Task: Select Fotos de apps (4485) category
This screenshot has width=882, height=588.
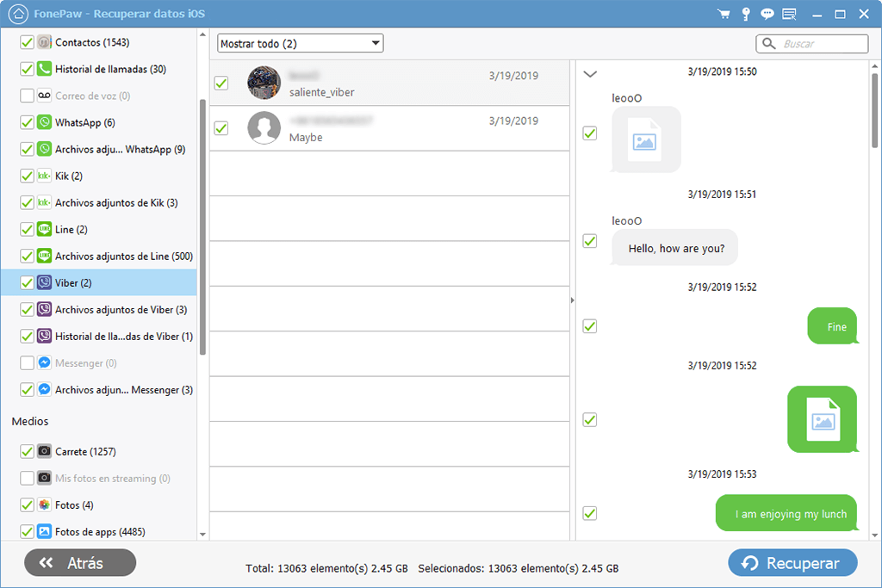Action: [x=100, y=532]
